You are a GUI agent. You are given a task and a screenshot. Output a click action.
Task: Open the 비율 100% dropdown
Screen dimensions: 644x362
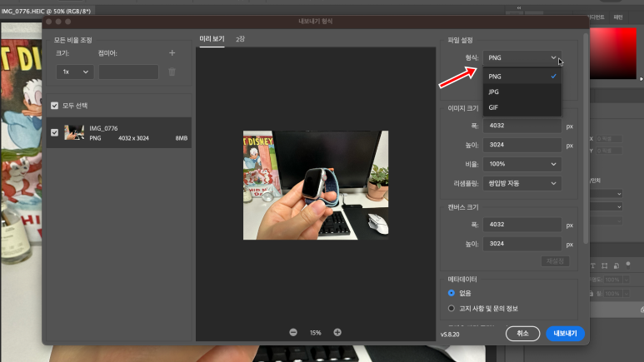(522, 164)
